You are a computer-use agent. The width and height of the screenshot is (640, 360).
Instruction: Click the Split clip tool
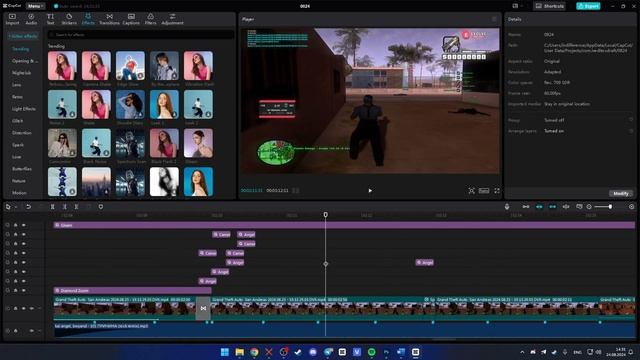(52, 207)
